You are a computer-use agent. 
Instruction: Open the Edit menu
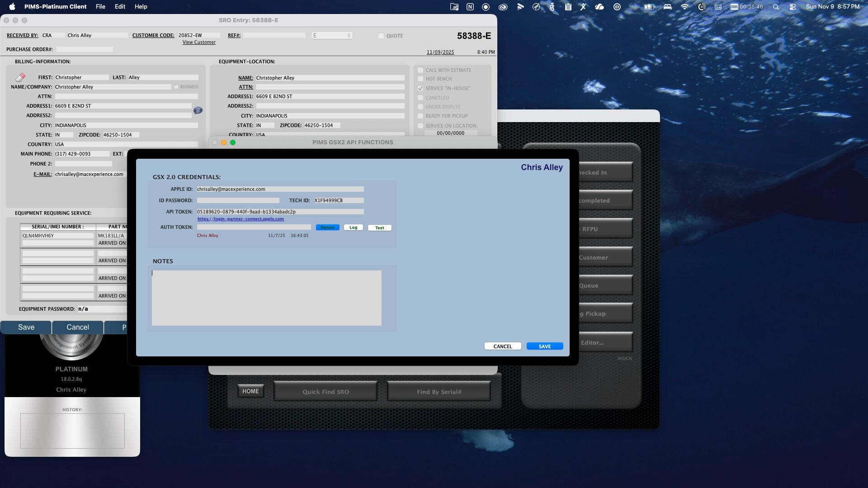click(120, 7)
